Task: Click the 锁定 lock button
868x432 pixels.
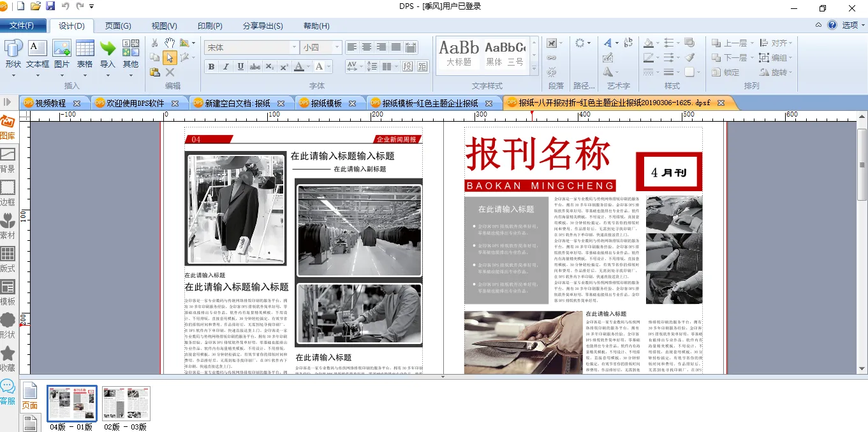Action: (x=726, y=73)
